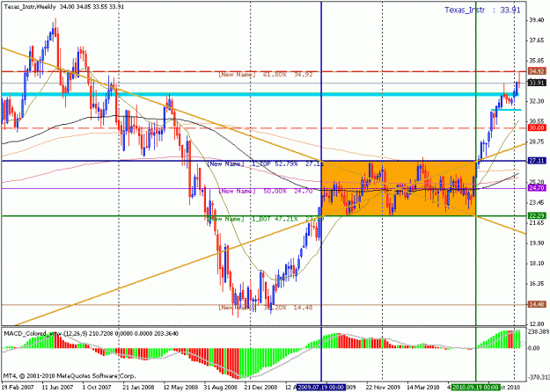Click the 37.65 price scale value
550x392 pixels.
pos(538,40)
